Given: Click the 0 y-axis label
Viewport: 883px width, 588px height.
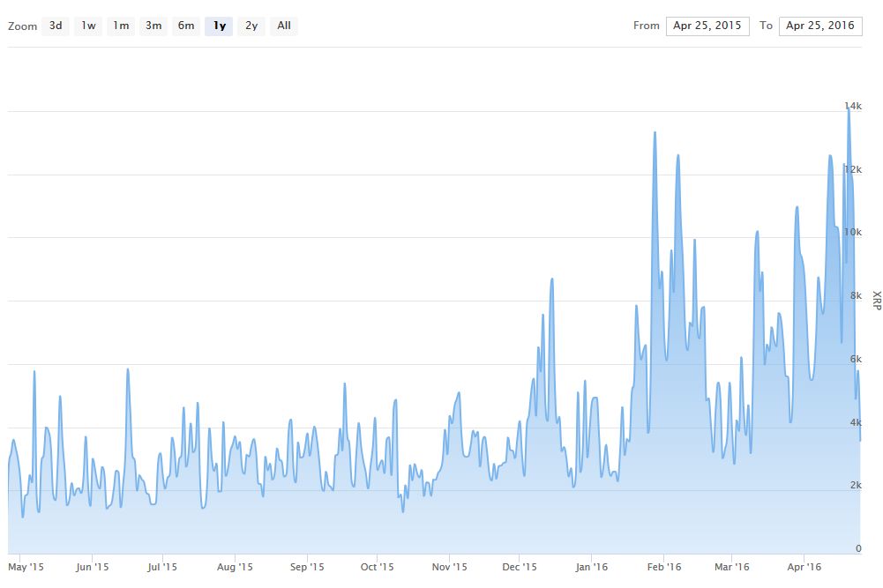Looking at the screenshot, I should 858,548.
